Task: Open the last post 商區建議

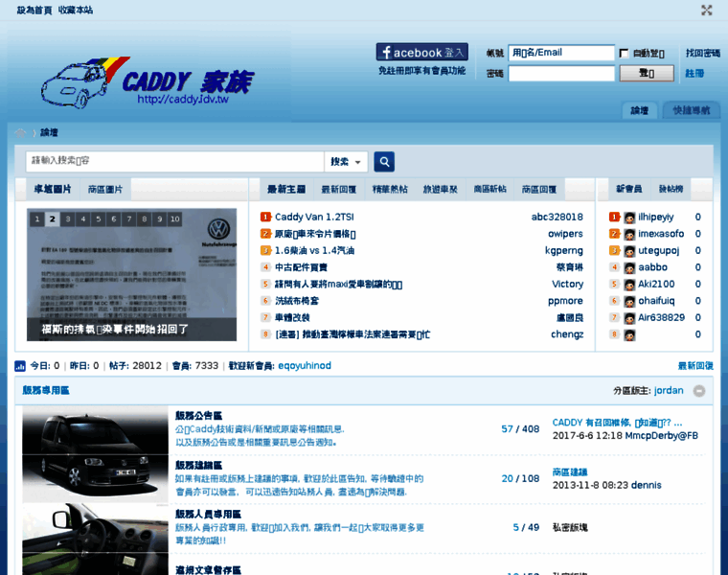Action: pyautogui.click(x=570, y=472)
